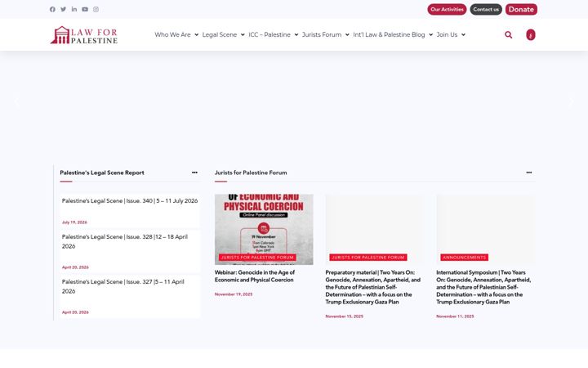Expand the Jurists Forum dropdown arrow

coord(347,34)
